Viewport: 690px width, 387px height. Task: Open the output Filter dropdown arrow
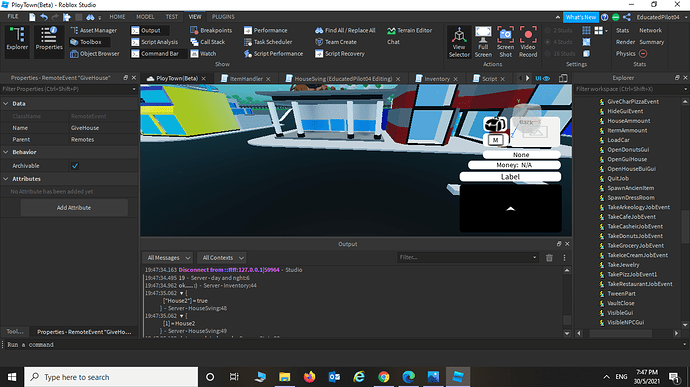click(535, 258)
